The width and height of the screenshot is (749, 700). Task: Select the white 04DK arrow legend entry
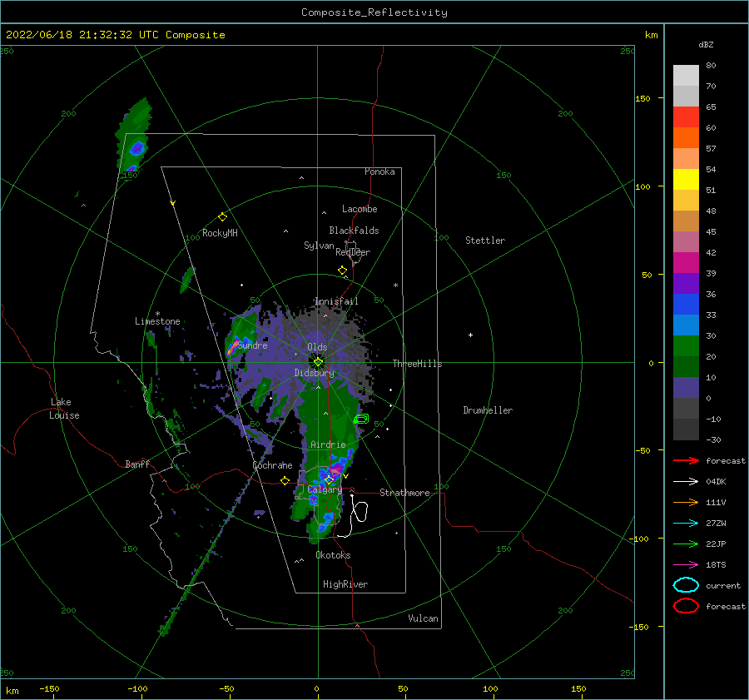686,482
